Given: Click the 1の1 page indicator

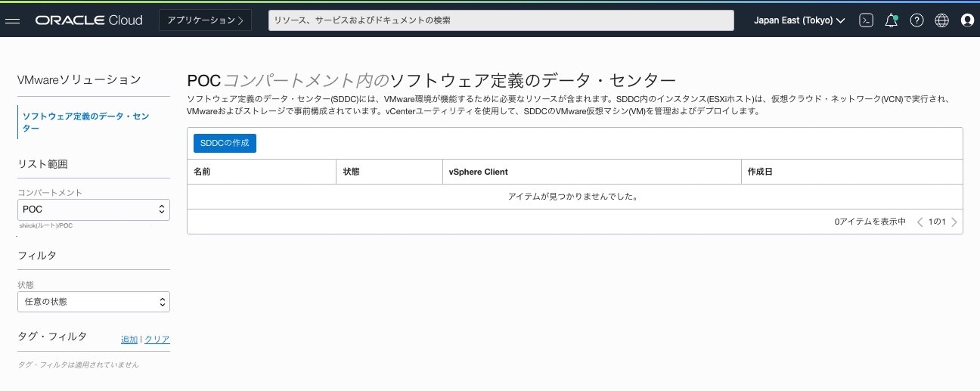Looking at the screenshot, I should pos(938,222).
